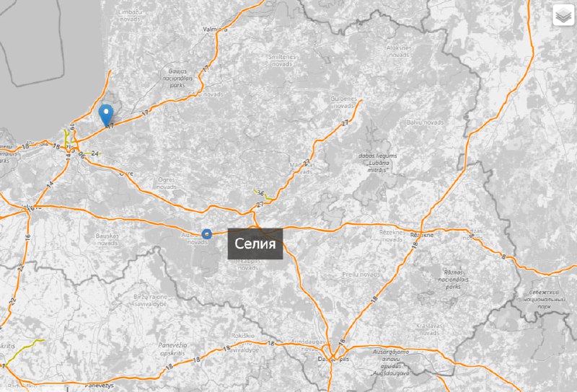Click the Panevėžys city label
577x392 pixels.
click(x=100, y=386)
